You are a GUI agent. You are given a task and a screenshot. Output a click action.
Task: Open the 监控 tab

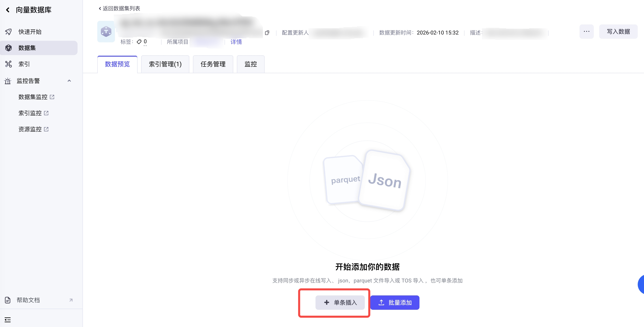[x=251, y=64]
